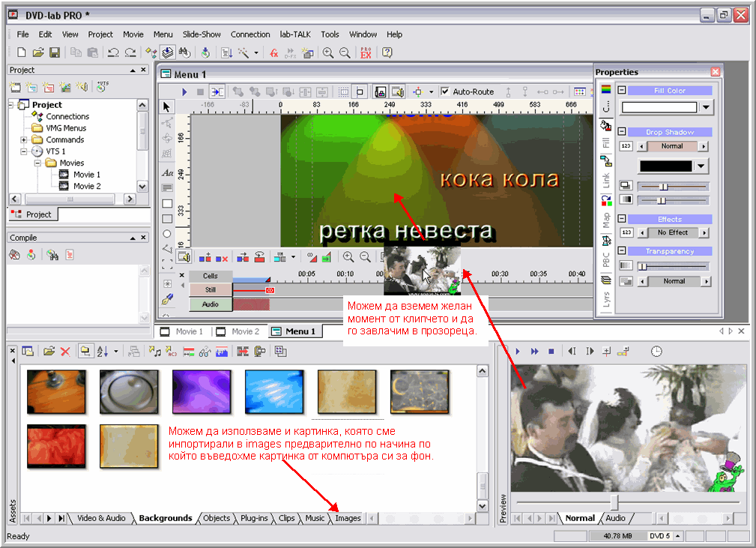This screenshot has height=548, width=756.
Task: Click the PRO EX icon
Action: tap(366, 52)
